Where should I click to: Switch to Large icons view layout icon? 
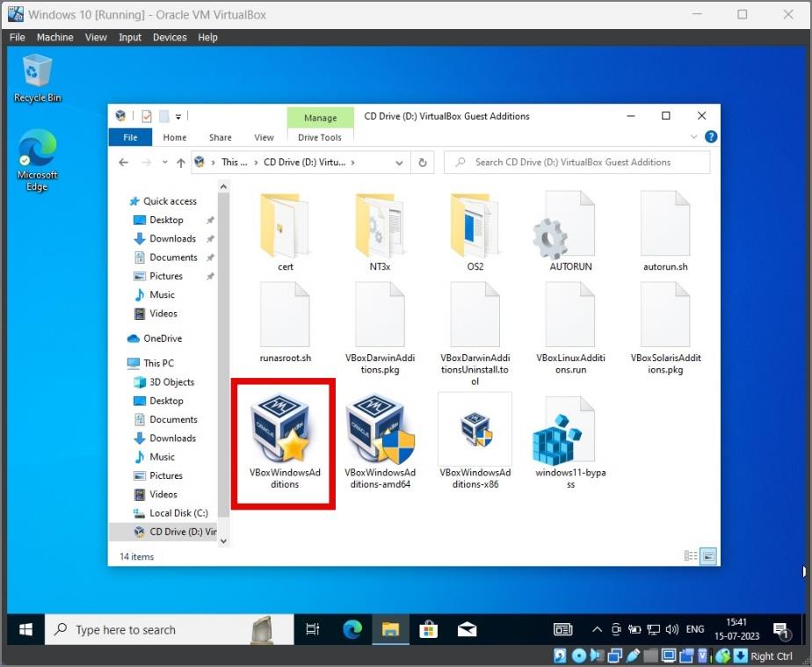(708, 555)
